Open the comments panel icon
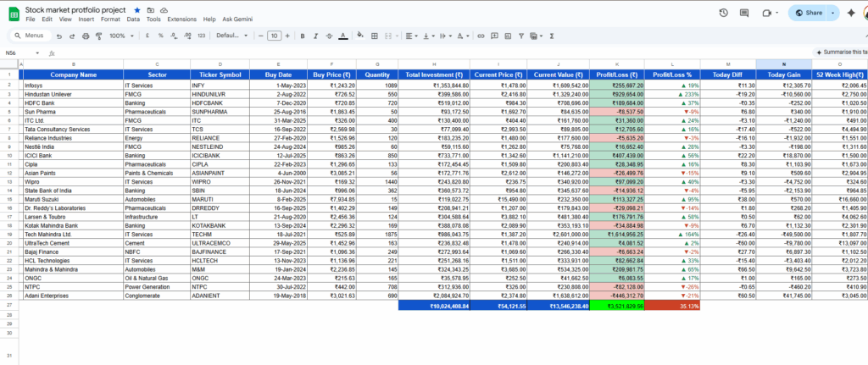Image resolution: width=868 pixels, height=365 pixels. pyautogui.click(x=744, y=13)
